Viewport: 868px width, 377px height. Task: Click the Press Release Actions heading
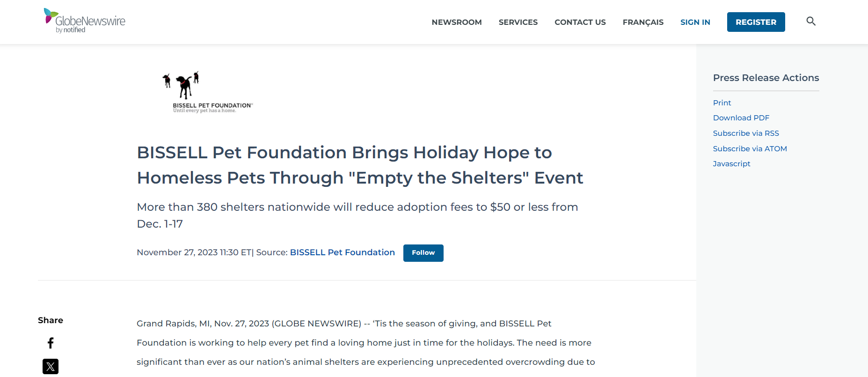pos(766,78)
